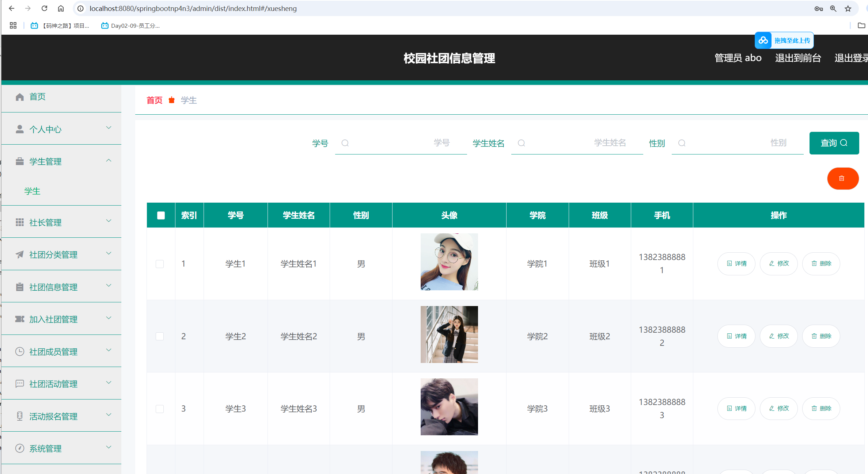Click browser zoom magnifier icon
868x474 pixels.
pyautogui.click(x=833, y=8)
